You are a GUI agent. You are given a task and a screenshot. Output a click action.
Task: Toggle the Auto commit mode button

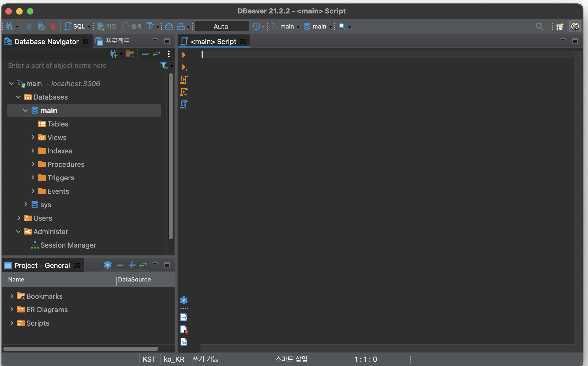click(x=221, y=26)
